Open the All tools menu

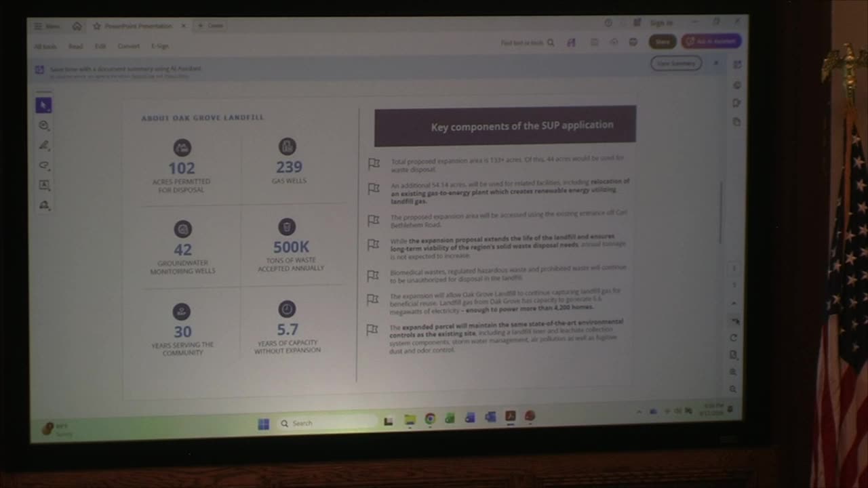[45, 46]
